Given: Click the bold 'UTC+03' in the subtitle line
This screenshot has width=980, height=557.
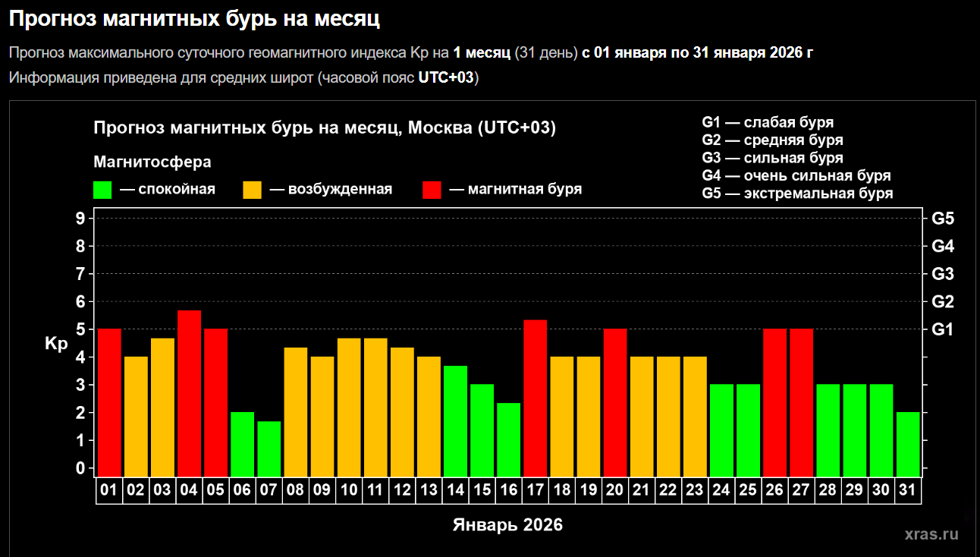Looking at the screenshot, I should (x=446, y=77).
